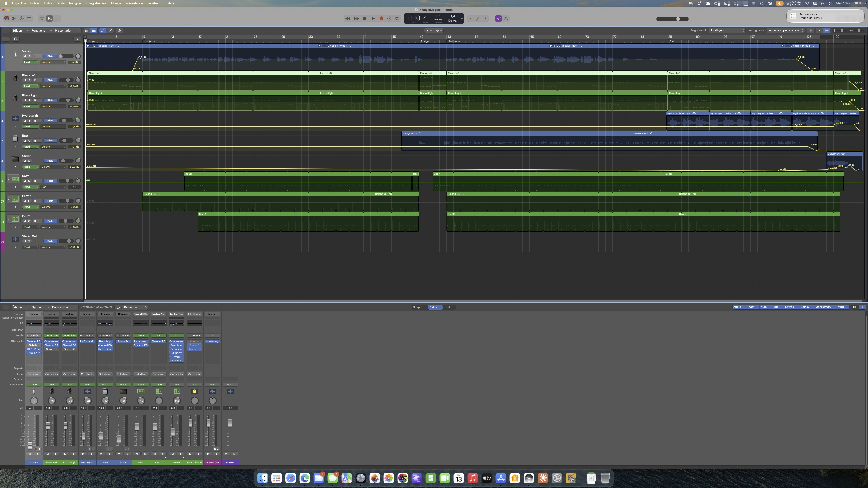
Task: Open the Hydrasynth automation parameter Volume dropdown
Action: (x=53, y=127)
